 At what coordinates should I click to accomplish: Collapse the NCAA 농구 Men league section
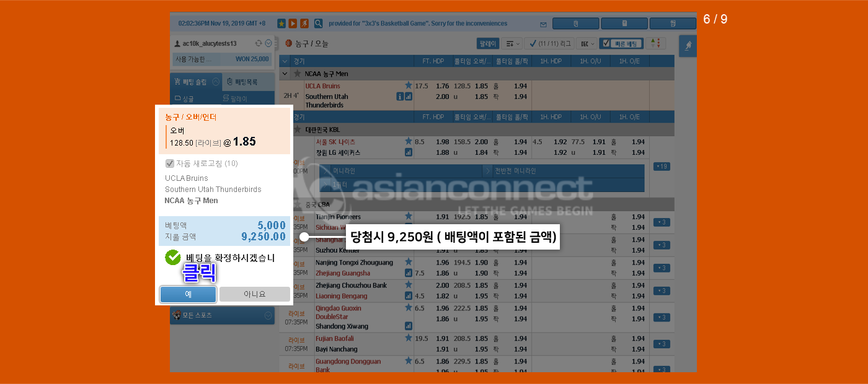(285, 73)
